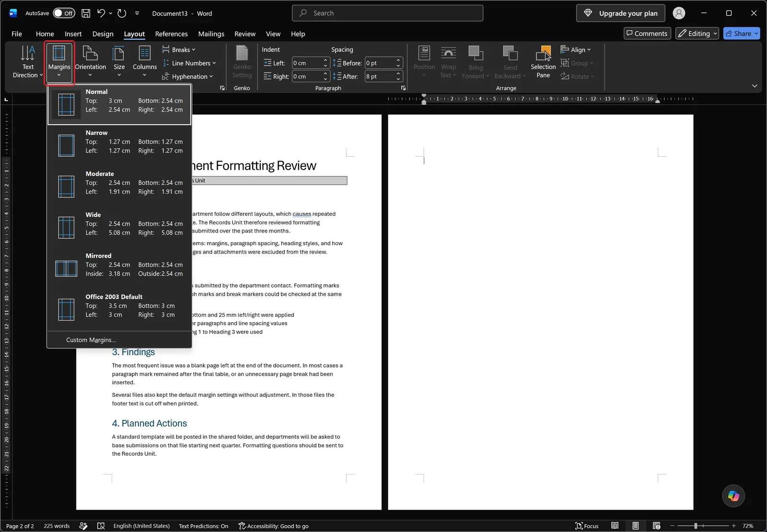Click the Undo arrow icon
This screenshot has width=767, height=532.
101,13
